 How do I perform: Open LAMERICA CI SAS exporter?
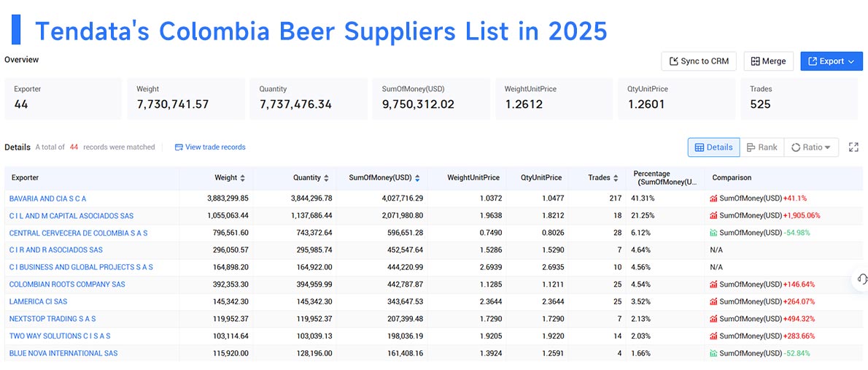38,301
